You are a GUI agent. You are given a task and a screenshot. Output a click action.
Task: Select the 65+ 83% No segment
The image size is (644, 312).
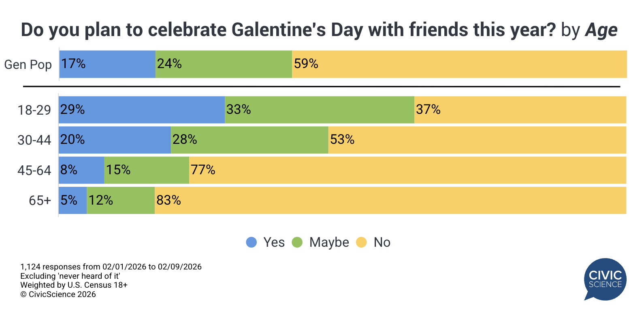point(390,200)
